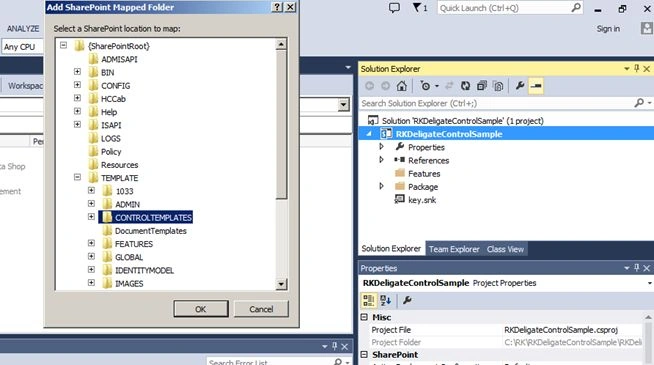Expand CONFIG folder node
Viewport: 654px width, 365px height.
(x=77, y=85)
